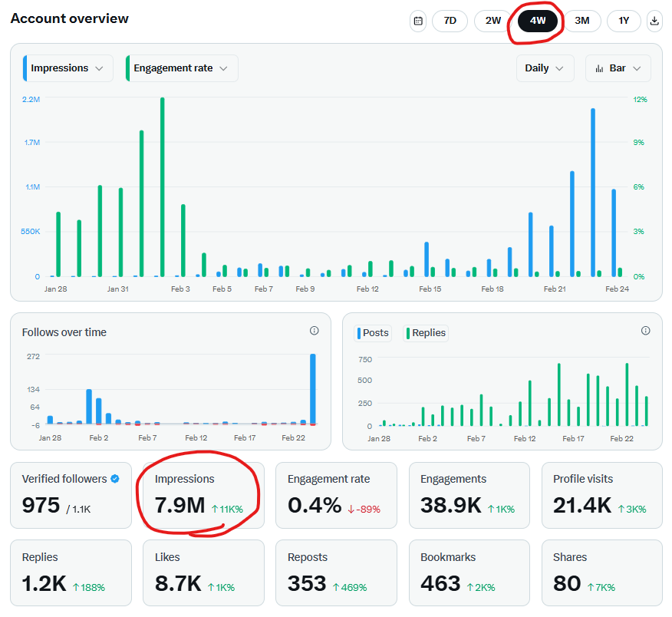The width and height of the screenshot is (672, 617).
Task: Select the 7D time range tab
Action: pyautogui.click(x=450, y=21)
